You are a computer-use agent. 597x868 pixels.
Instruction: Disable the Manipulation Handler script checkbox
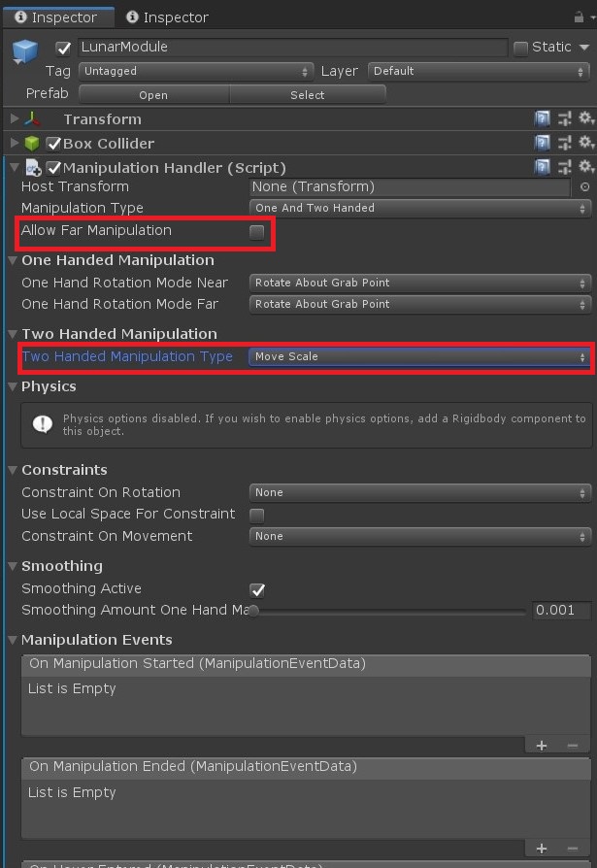pos(53,168)
